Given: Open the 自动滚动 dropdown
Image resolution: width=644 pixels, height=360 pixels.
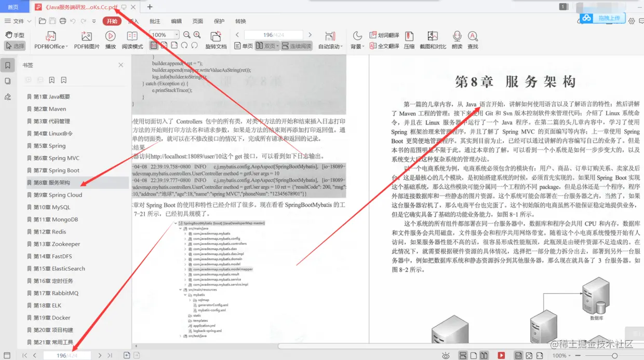Looking at the screenshot, I should click(x=330, y=40).
